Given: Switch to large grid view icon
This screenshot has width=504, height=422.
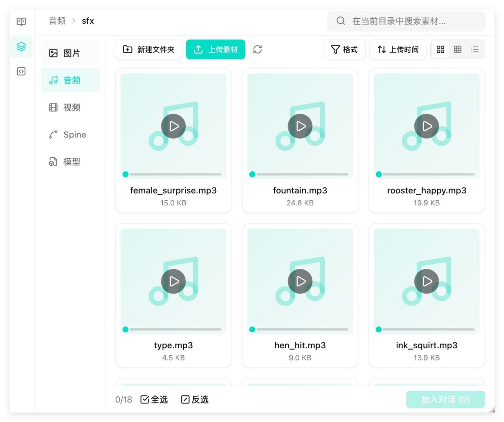Looking at the screenshot, I should click(x=441, y=49).
